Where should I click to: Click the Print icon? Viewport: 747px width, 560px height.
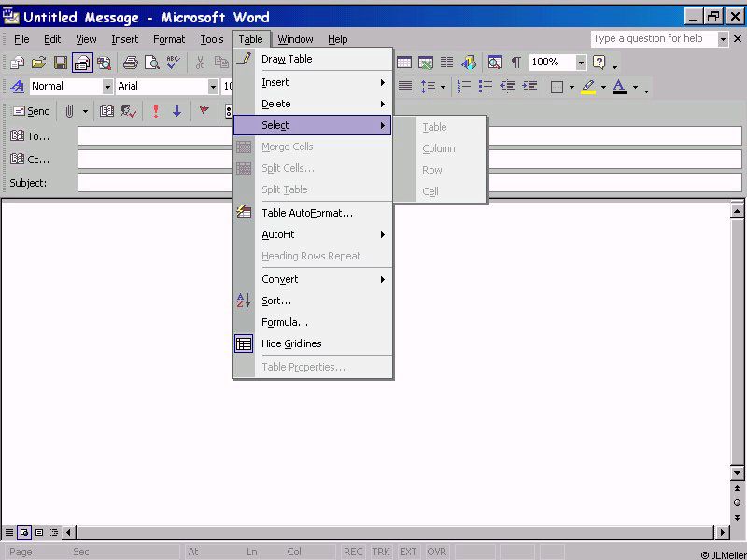coord(130,63)
